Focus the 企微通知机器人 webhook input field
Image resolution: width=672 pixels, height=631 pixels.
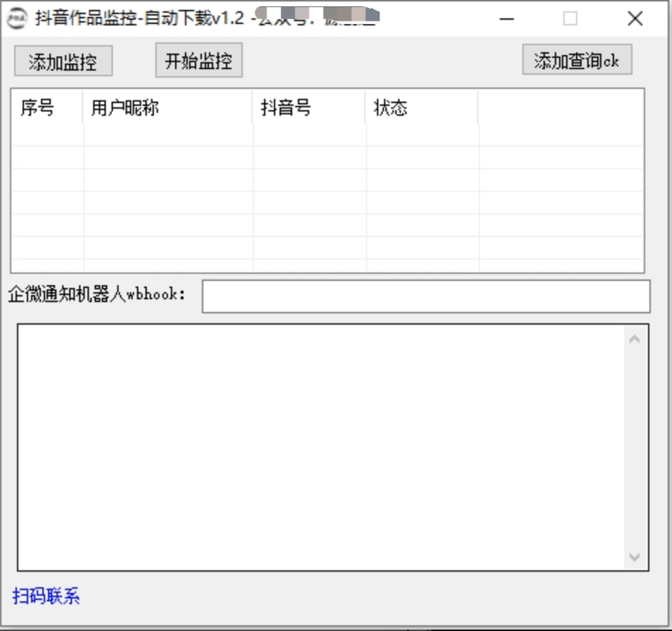(x=426, y=296)
